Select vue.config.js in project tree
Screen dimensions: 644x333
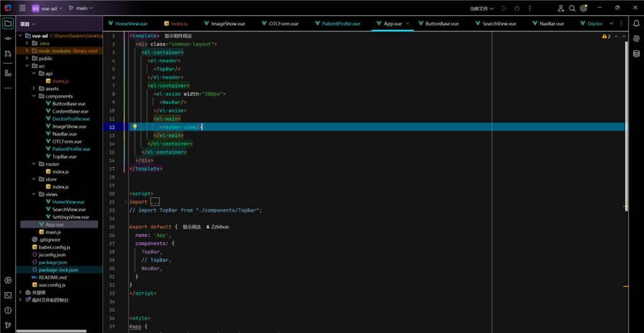[49, 285]
